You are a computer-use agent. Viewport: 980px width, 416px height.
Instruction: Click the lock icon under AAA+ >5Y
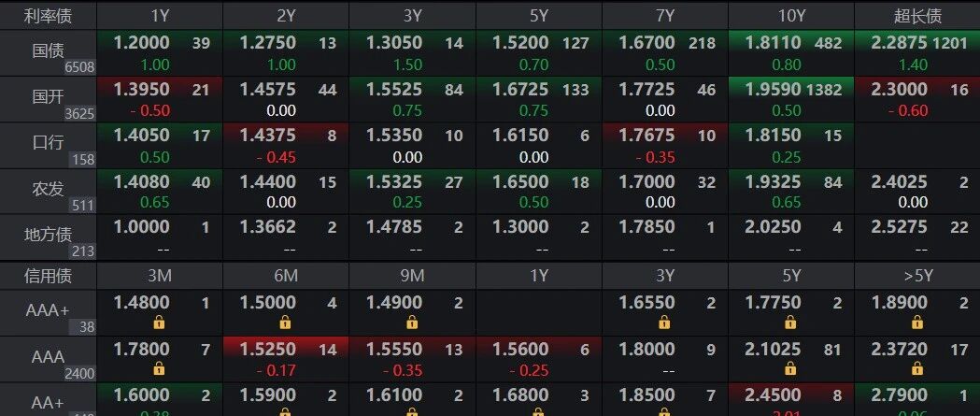click(916, 322)
